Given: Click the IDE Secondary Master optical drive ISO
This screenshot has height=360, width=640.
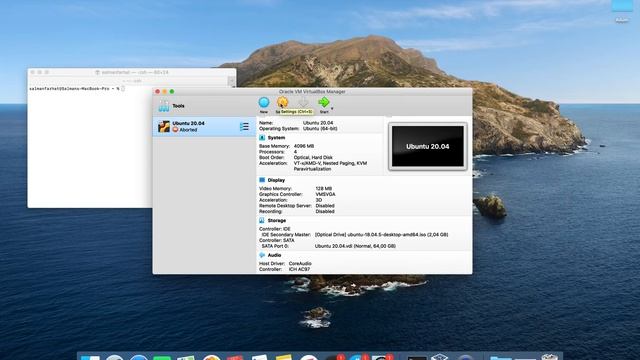Looking at the screenshot, I should (381, 235).
